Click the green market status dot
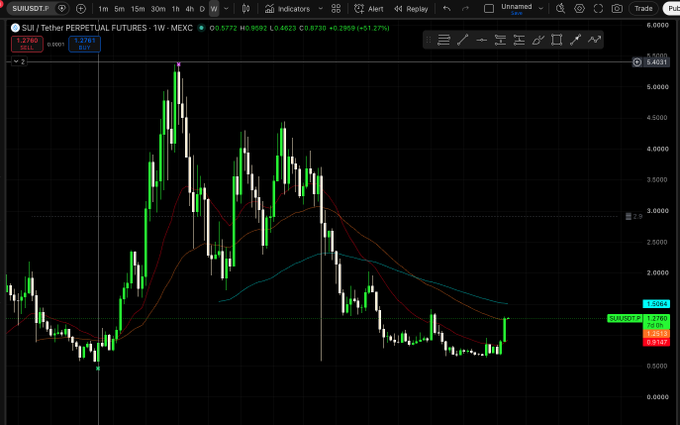 point(201,28)
